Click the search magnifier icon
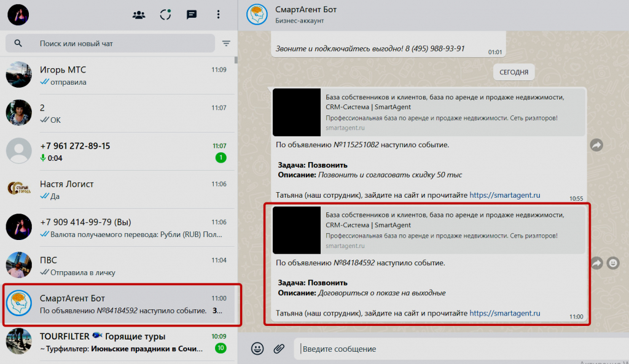Screen dimensions: 629x364 (x=18, y=44)
